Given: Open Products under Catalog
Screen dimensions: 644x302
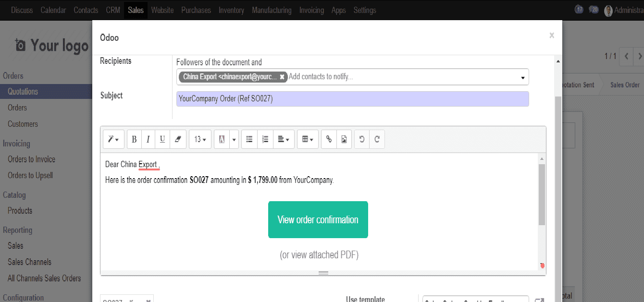Looking at the screenshot, I should click(x=20, y=211).
